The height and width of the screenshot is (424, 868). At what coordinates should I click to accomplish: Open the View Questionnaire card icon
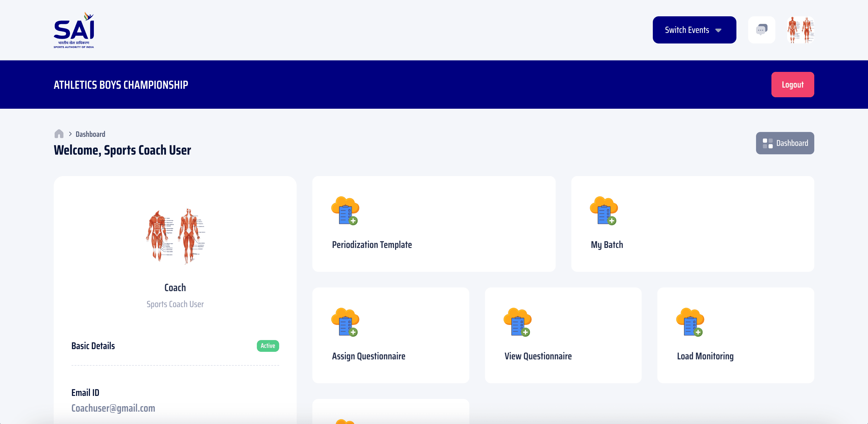coord(517,322)
